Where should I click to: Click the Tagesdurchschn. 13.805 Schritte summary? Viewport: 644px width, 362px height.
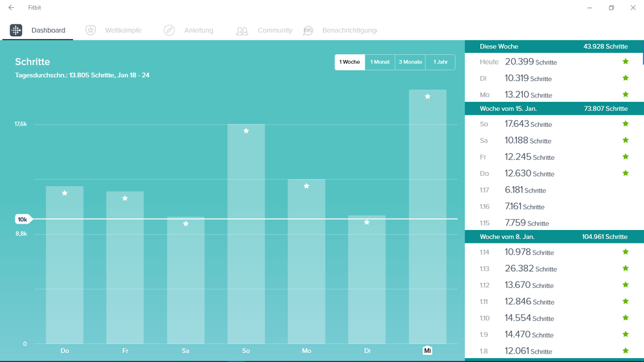coord(82,75)
